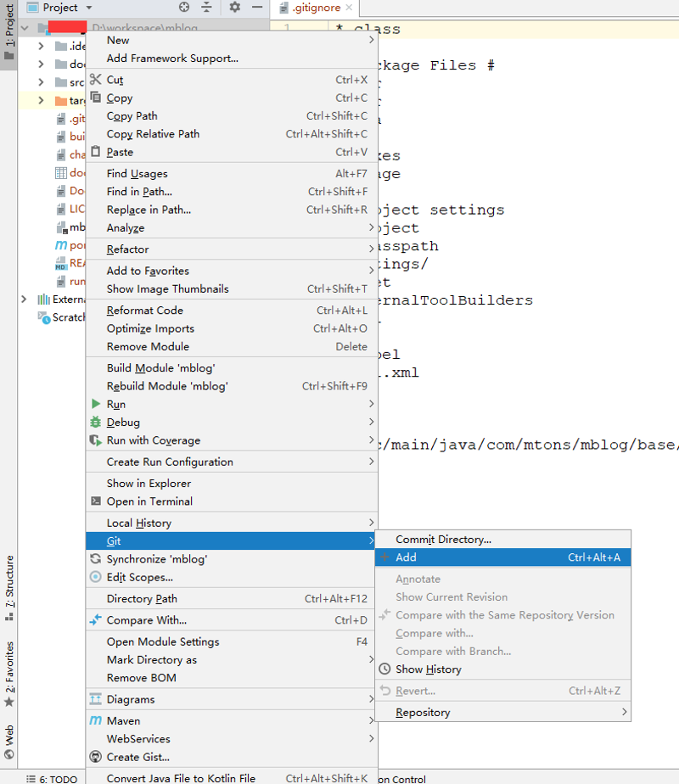Choose Optimize Imports

pos(232,328)
